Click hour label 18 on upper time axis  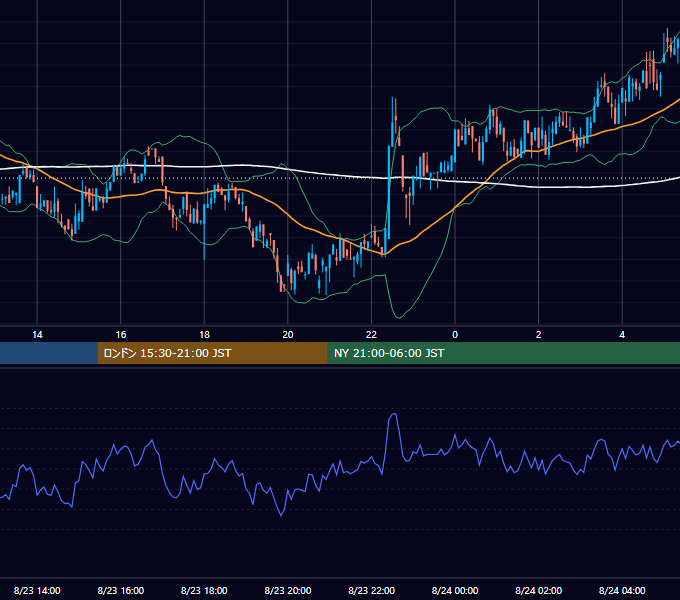204,335
